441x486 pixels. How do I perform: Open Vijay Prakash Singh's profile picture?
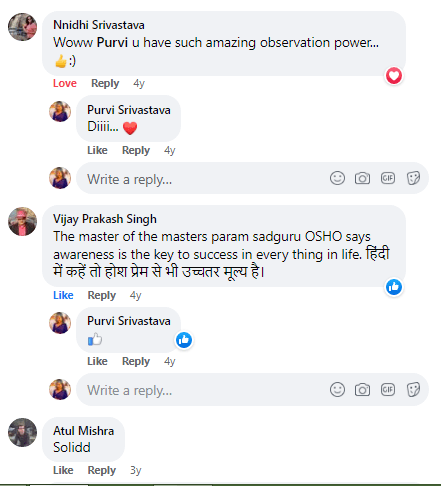[22, 221]
